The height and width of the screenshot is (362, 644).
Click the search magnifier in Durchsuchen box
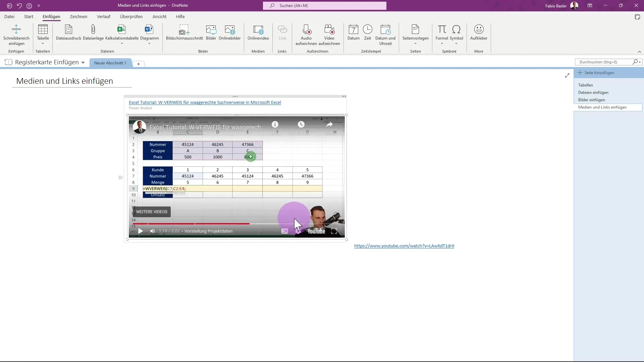[635, 62]
